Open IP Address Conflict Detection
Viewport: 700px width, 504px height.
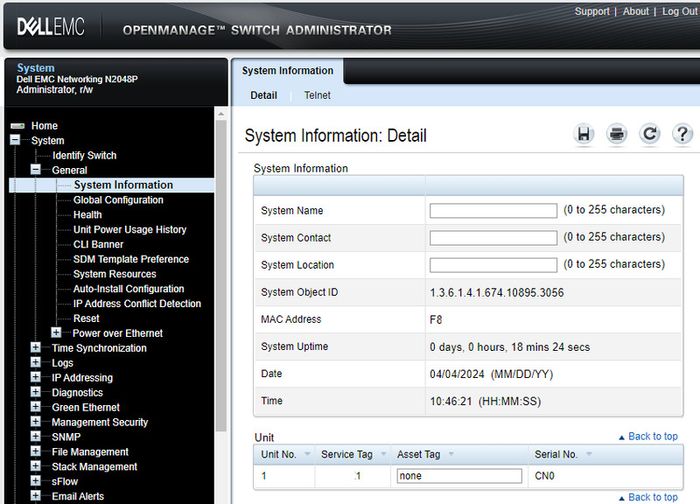point(137,304)
